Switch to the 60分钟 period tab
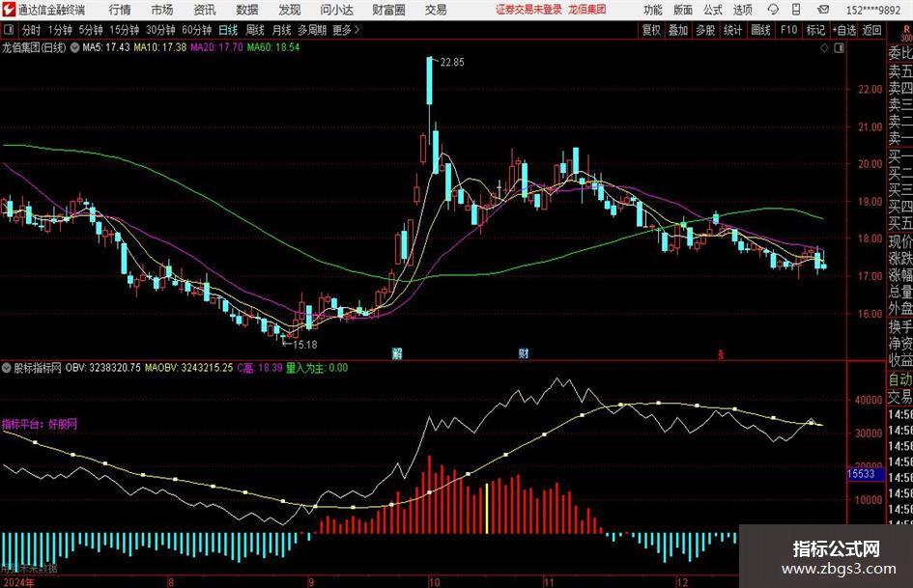Viewport: 913px width, 588px height. 197,30
